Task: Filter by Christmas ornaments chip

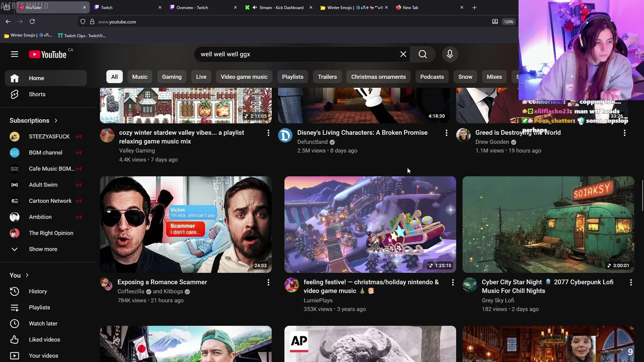Action: [378, 77]
